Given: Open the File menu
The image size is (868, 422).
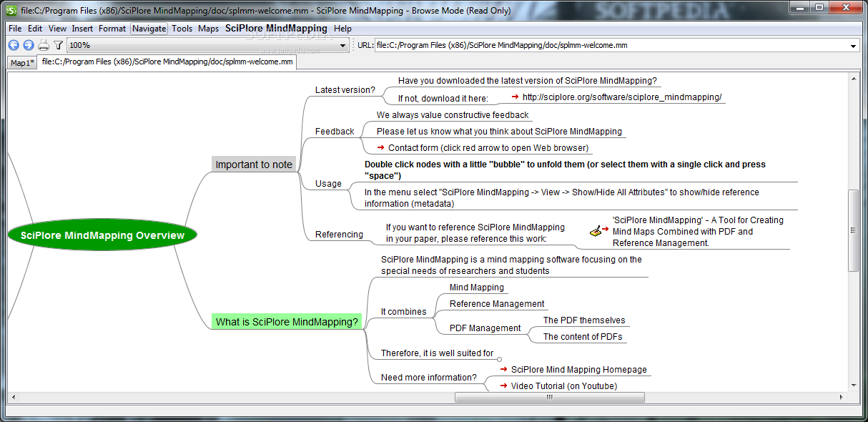Looking at the screenshot, I should coord(15,29).
